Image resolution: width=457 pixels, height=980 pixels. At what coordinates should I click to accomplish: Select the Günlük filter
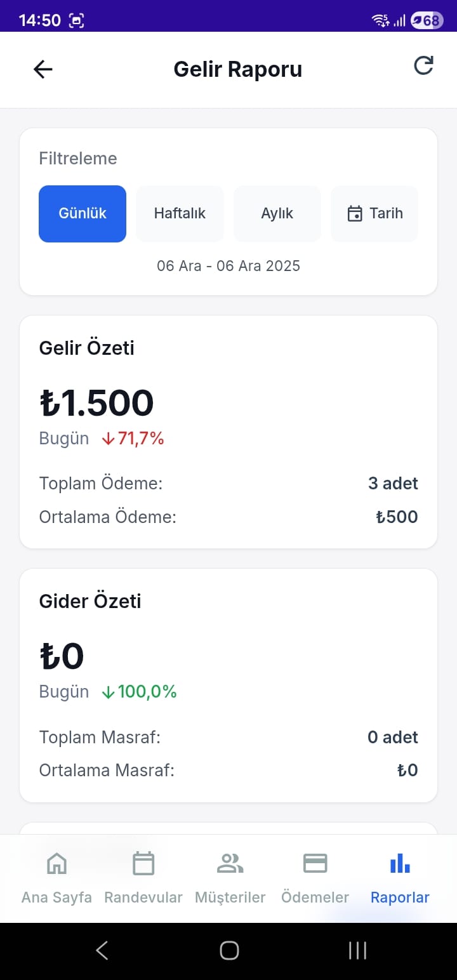coord(83,214)
